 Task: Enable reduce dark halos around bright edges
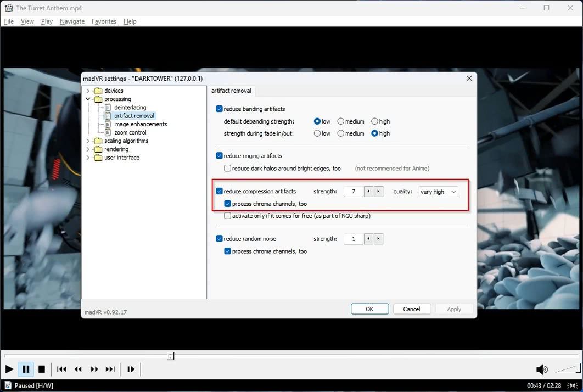tap(227, 168)
